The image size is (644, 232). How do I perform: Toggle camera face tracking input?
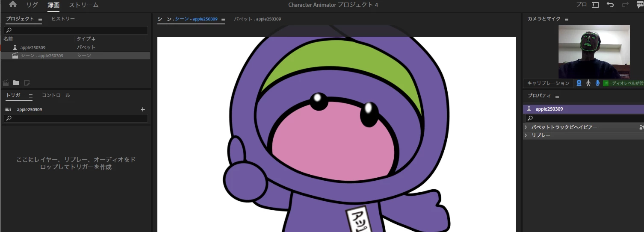click(579, 83)
